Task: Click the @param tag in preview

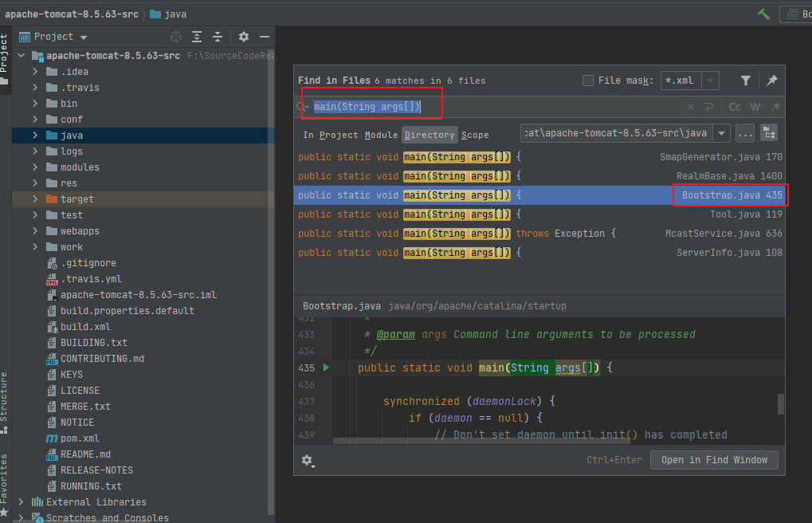Action: pyautogui.click(x=396, y=334)
